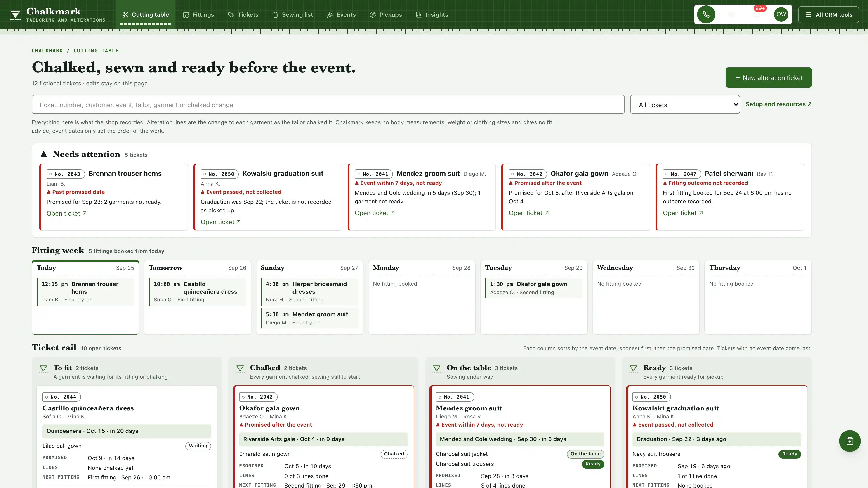
Task: Open the All CRM tools menu
Action: click(829, 14)
